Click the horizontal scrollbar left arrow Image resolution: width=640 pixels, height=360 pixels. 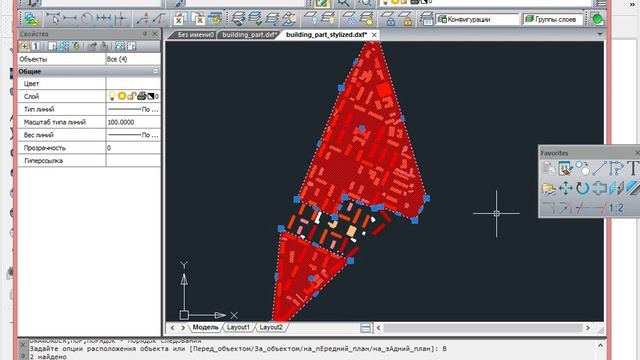coord(378,327)
